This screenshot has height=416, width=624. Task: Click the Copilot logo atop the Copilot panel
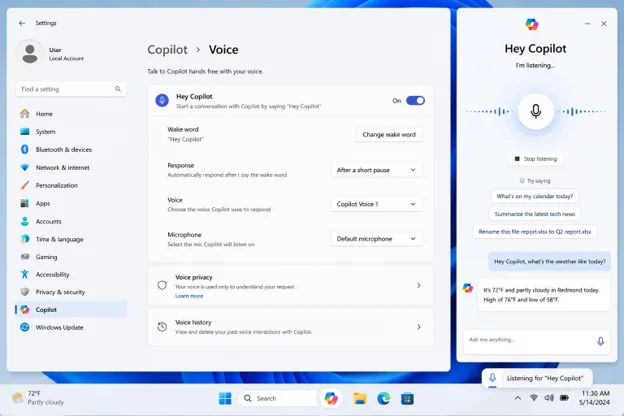[532, 24]
